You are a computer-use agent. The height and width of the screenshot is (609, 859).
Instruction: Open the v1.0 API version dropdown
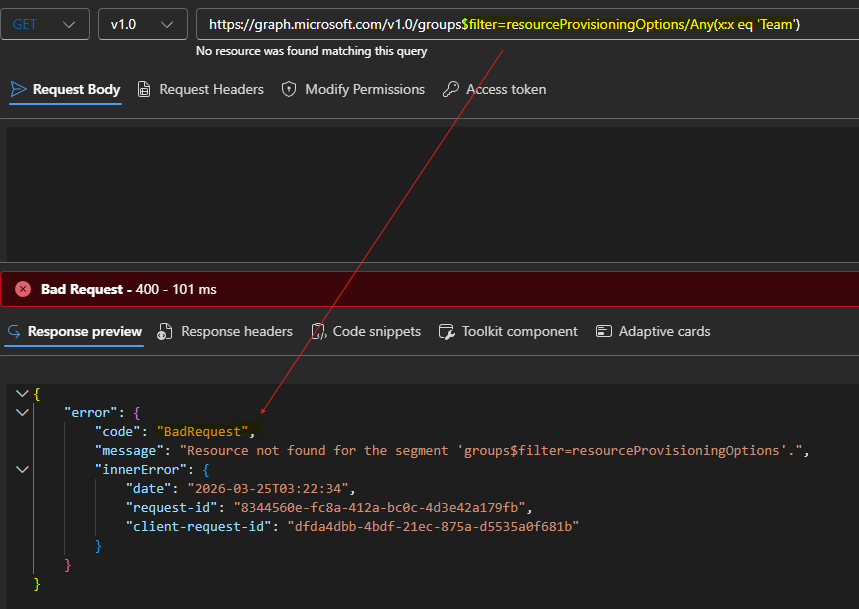coord(142,24)
